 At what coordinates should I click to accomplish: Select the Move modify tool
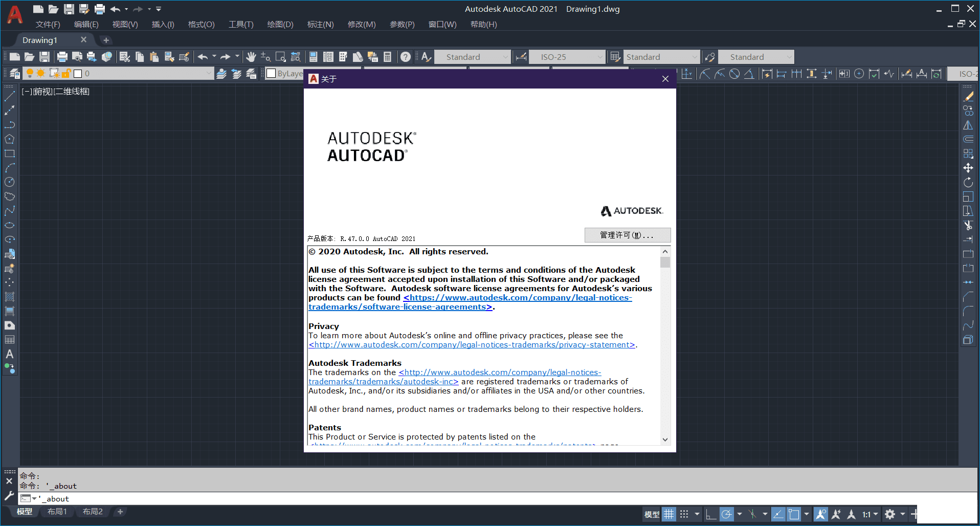tap(968, 168)
